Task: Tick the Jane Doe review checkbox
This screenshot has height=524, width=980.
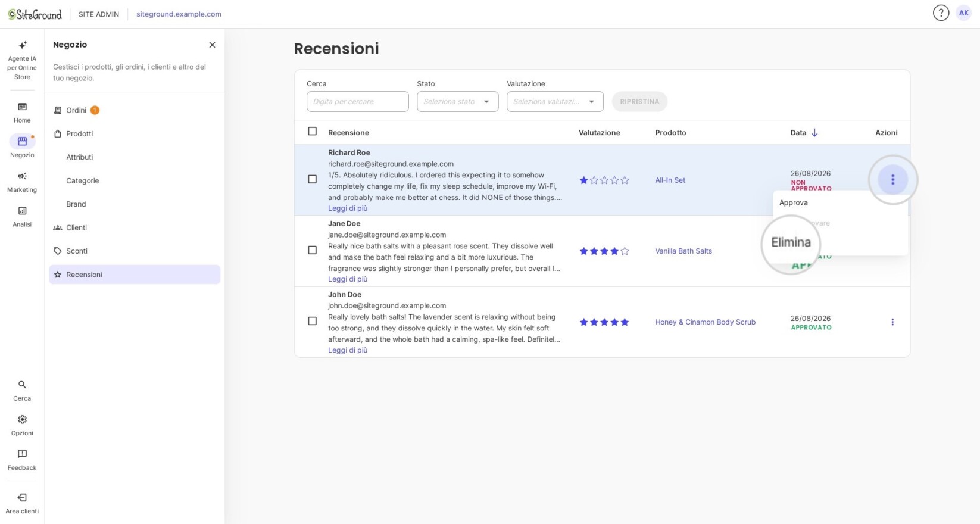Action: pyautogui.click(x=312, y=250)
